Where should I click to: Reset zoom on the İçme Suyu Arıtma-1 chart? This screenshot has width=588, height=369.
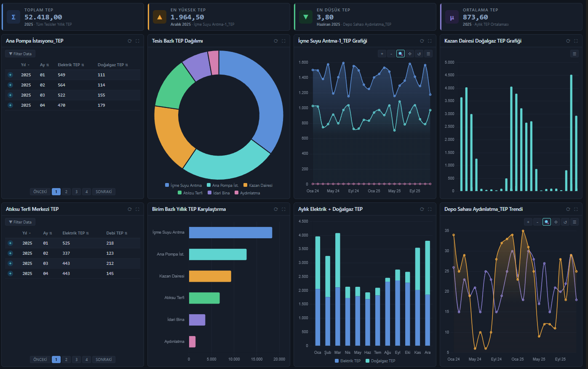coord(419,54)
